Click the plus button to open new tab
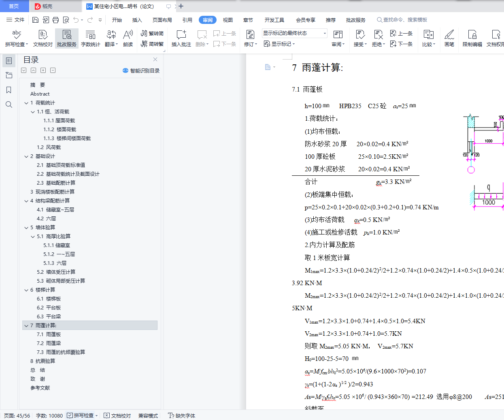Viewport: 504px width, 420px height. [181, 6]
